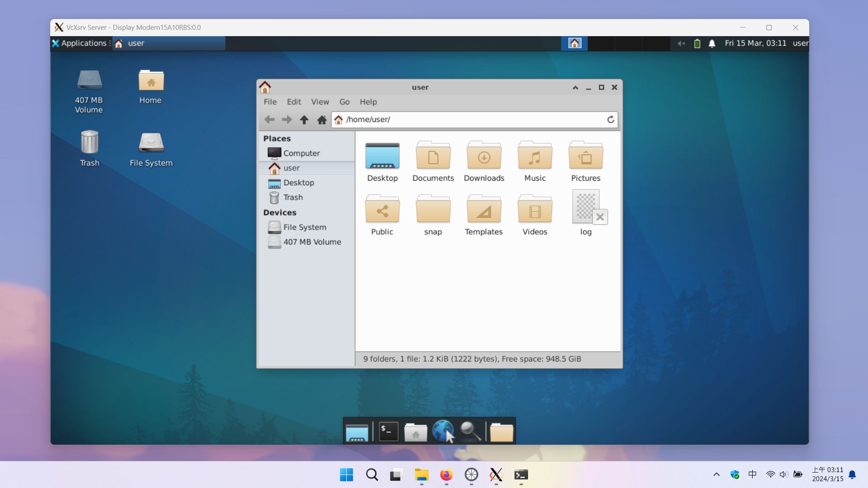Select File System under Devices
Image resolution: width=868 pixels, height=488 pixels.
click(x=304, y=227)
